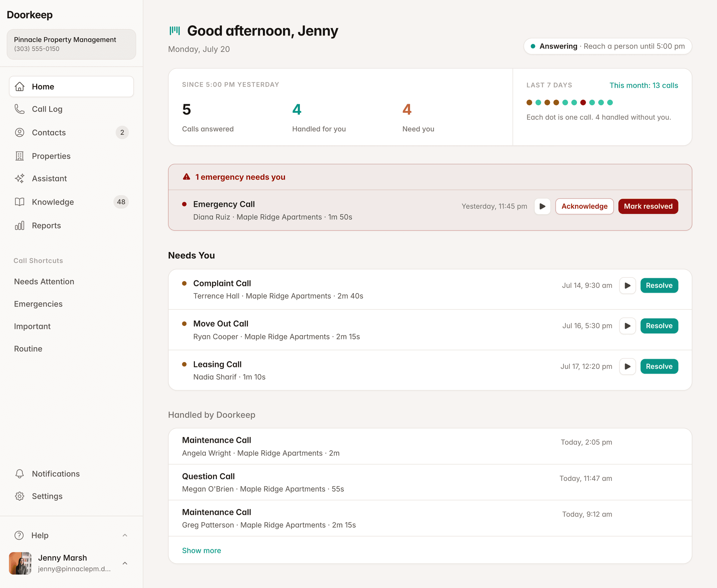Click the Knowledge badge showing 48
Viewport: 717px width, 588px height.
point(121,202)
